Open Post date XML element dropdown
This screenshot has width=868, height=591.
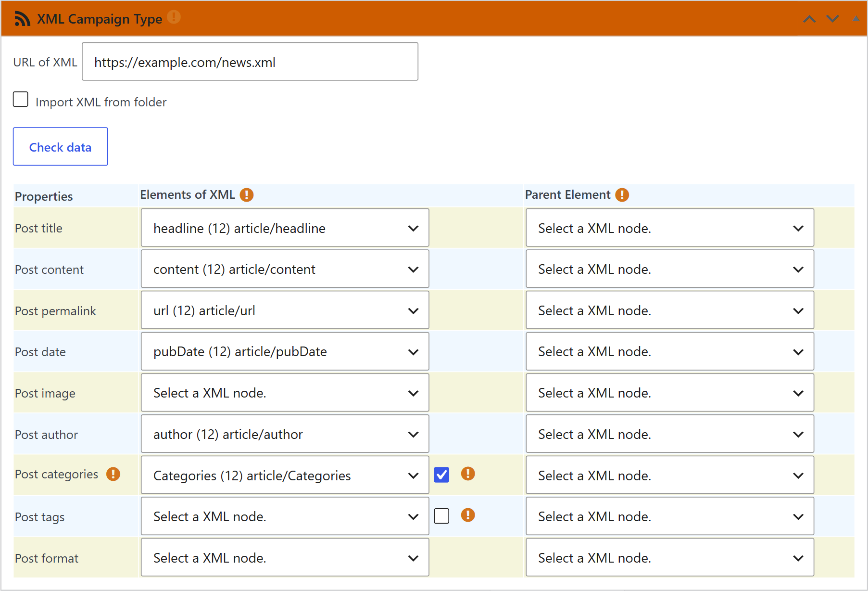coord(285,351)
